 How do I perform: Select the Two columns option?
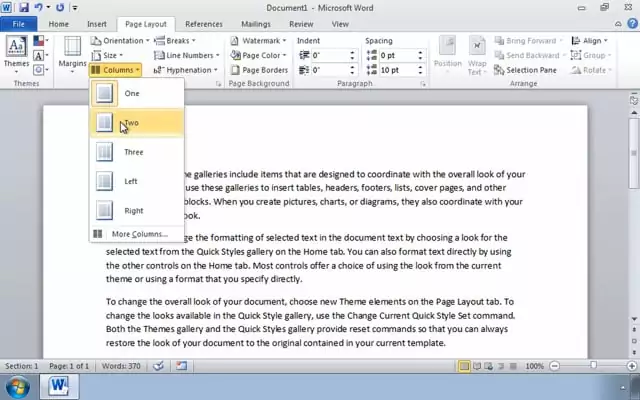(137, 123)
